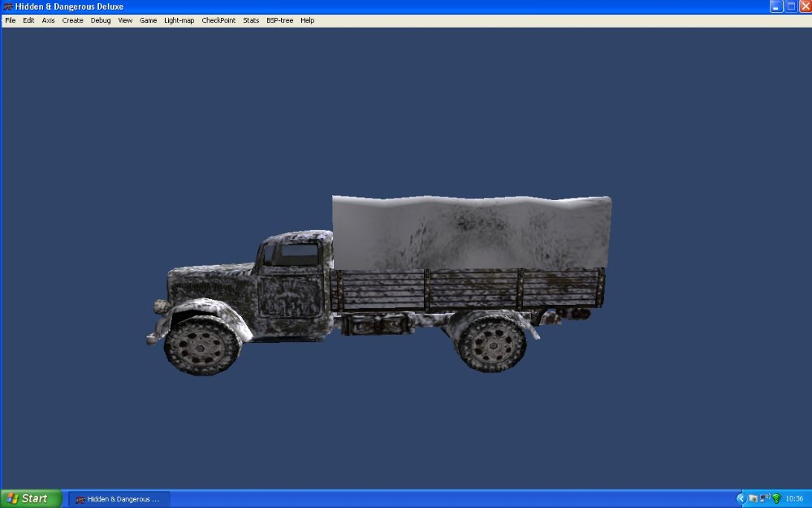Select the snow-covered truck model in viewport
The width and height of the screenshot is (812, 508).
pos(379,285)
